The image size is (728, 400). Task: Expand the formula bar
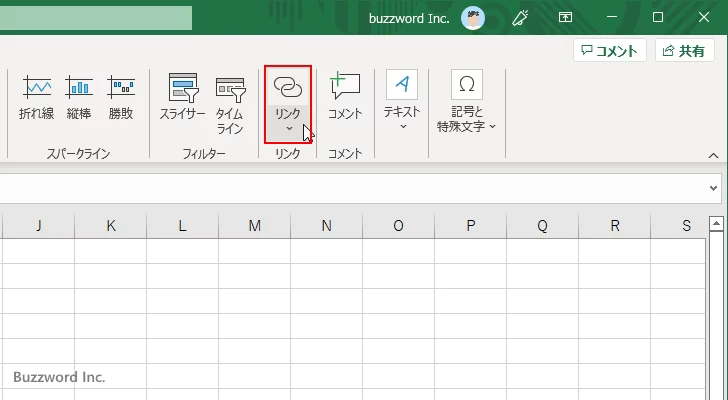coord(713,188)
